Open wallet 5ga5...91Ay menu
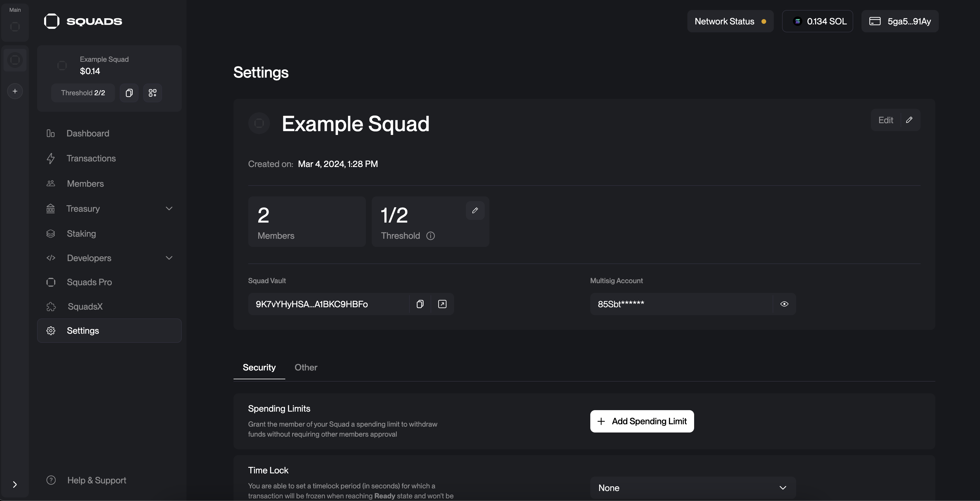Viewport: 980px width, 501px height. [x=900, y=21]
